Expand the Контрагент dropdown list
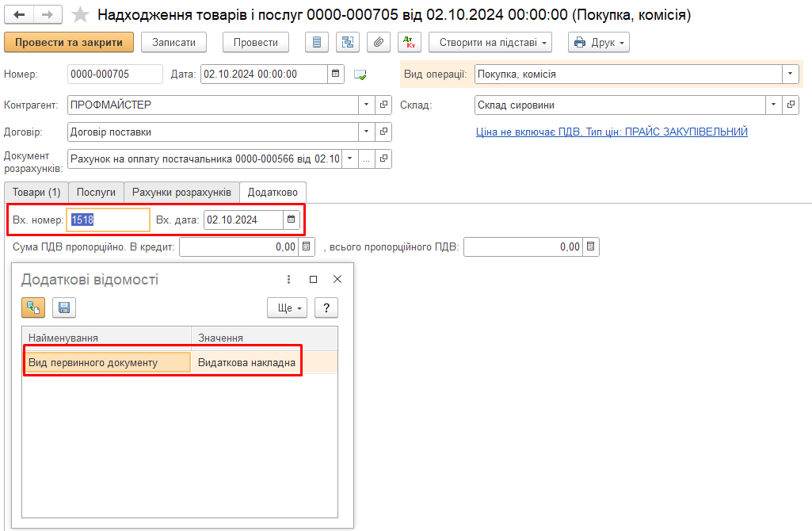812x531 pixels. click(x=365, y=105)
